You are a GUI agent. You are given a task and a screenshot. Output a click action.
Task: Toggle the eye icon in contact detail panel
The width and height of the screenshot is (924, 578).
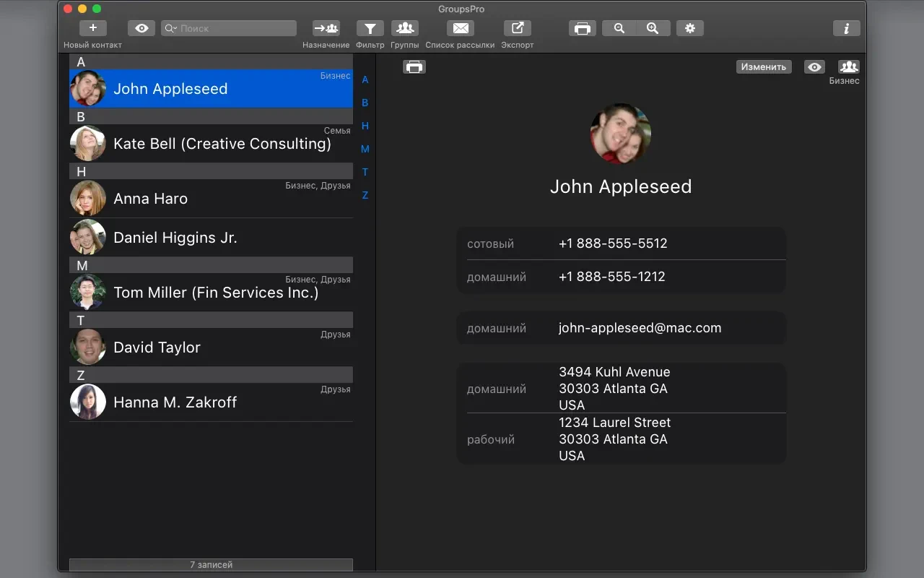coord(814,66)
